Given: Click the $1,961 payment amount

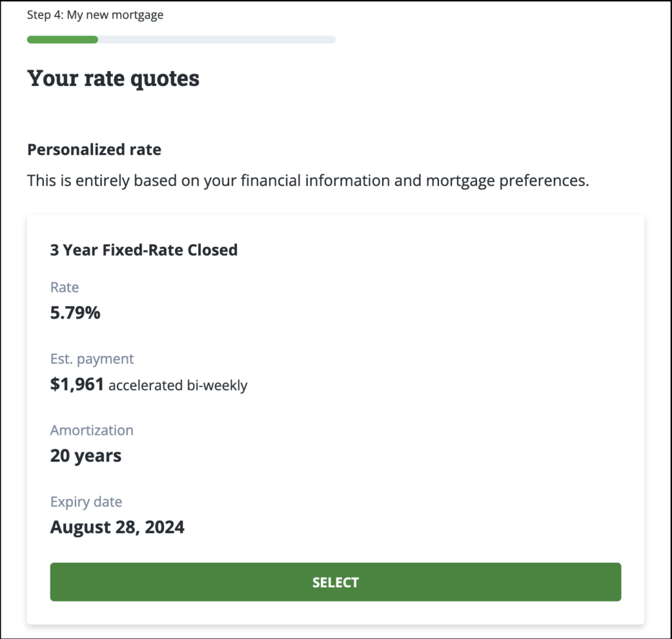Looking at the screenshot, I should pos(77,384).
